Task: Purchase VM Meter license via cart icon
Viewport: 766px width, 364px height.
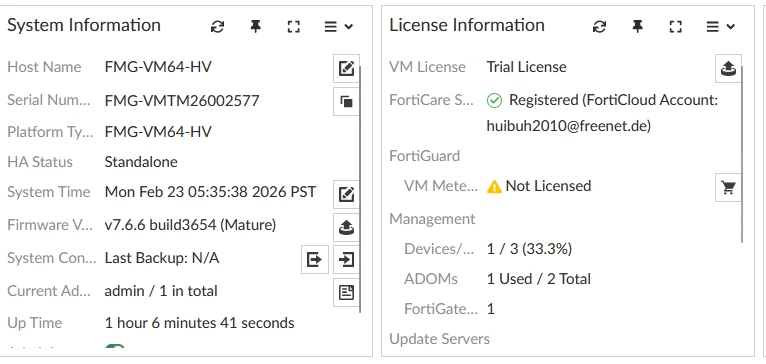Action: 728,187
